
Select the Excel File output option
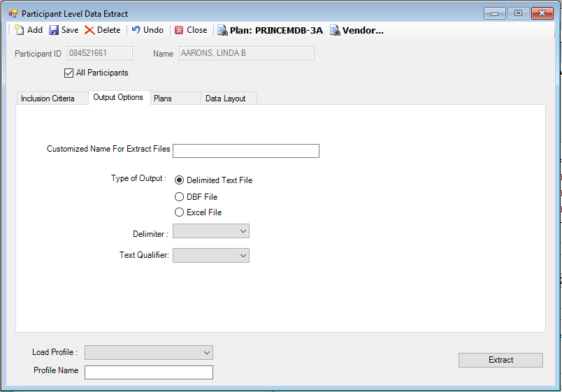point(180,212)
